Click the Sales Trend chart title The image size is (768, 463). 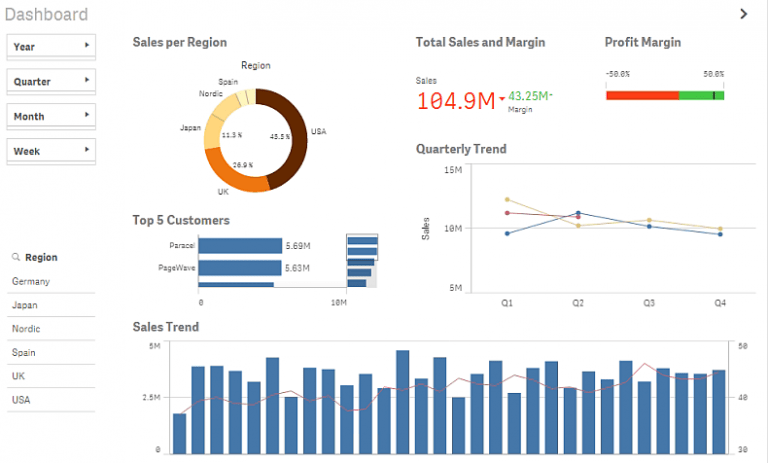coord(166,327)
